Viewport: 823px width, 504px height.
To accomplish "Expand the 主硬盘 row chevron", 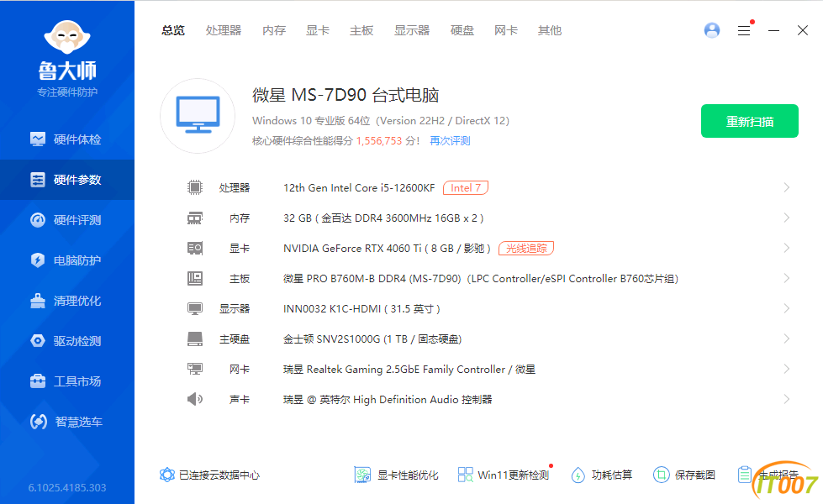I will pos(786,339).
